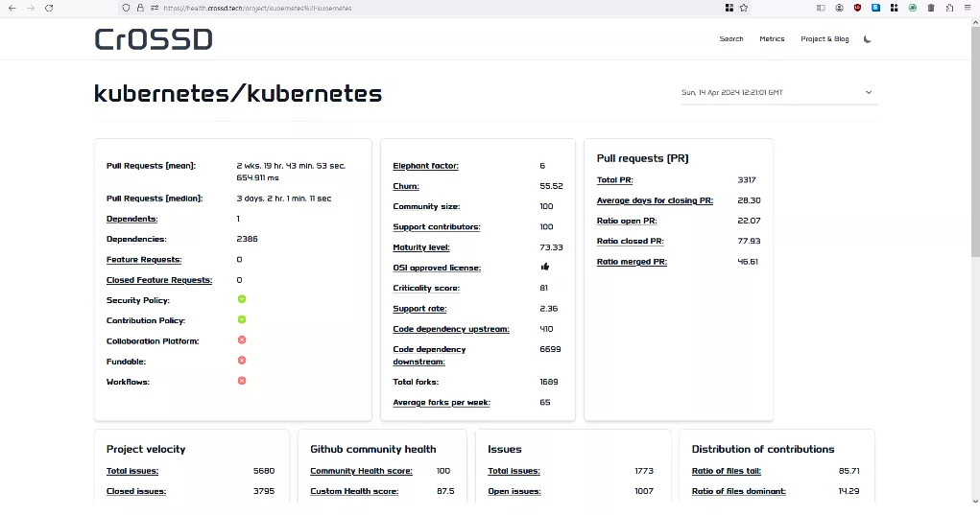Click the CrOSSD logo

pos(154,39)
